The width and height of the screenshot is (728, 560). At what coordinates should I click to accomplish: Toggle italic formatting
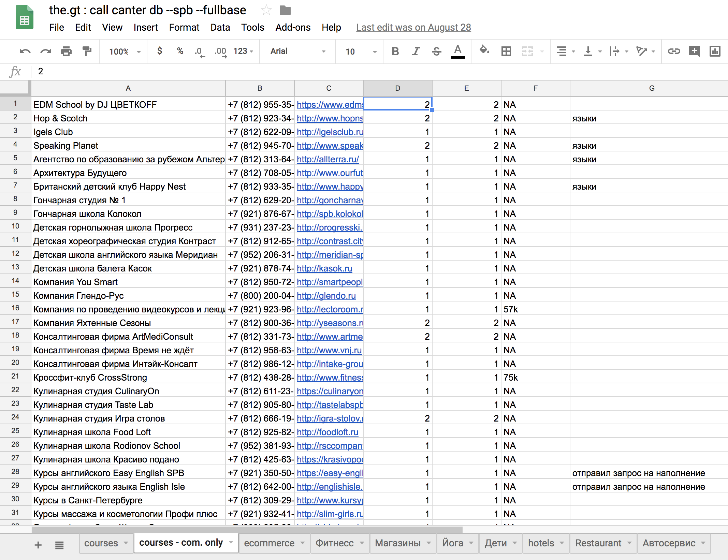coord(416,51)
